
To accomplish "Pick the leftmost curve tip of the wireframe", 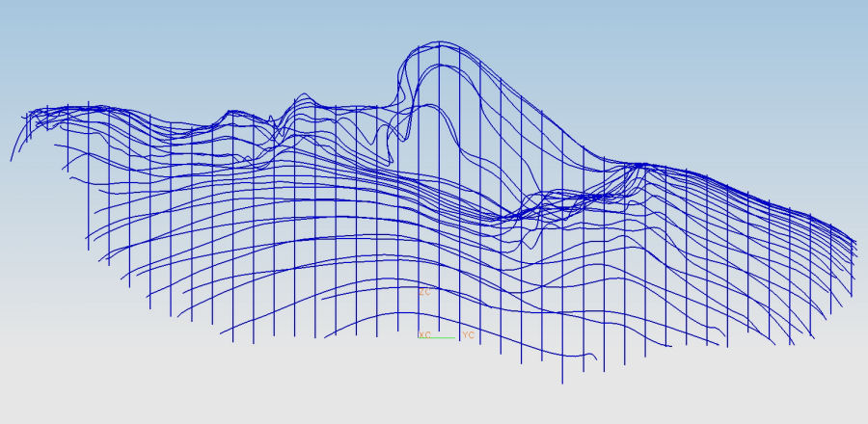I will 12,159.
